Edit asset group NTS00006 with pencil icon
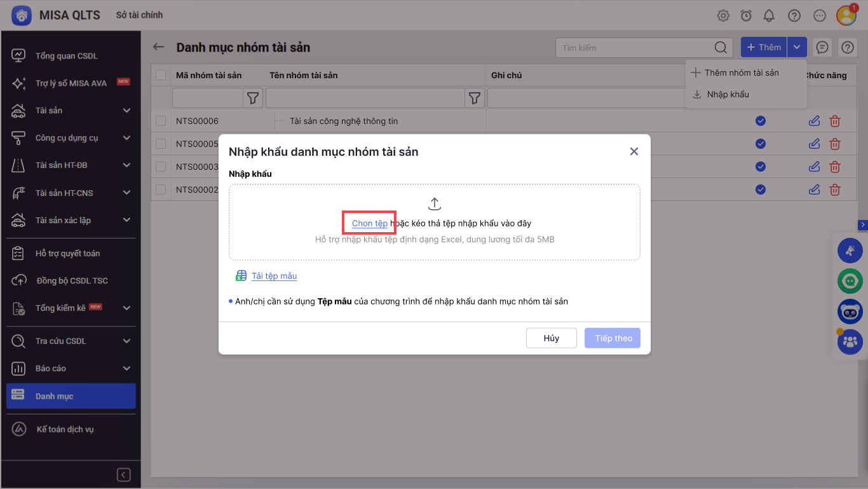Image resolution: width=868 pixels, height=489 pixels. 814,121
